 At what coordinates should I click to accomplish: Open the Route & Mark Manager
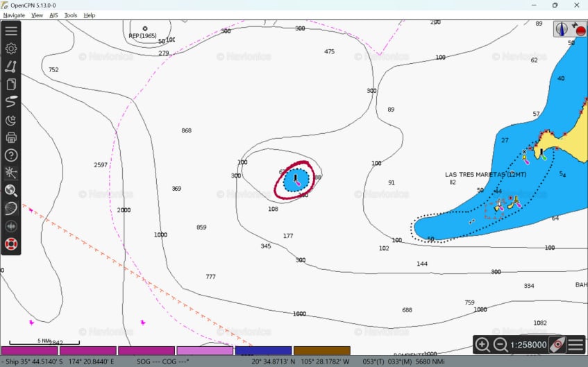click(11, 85)
